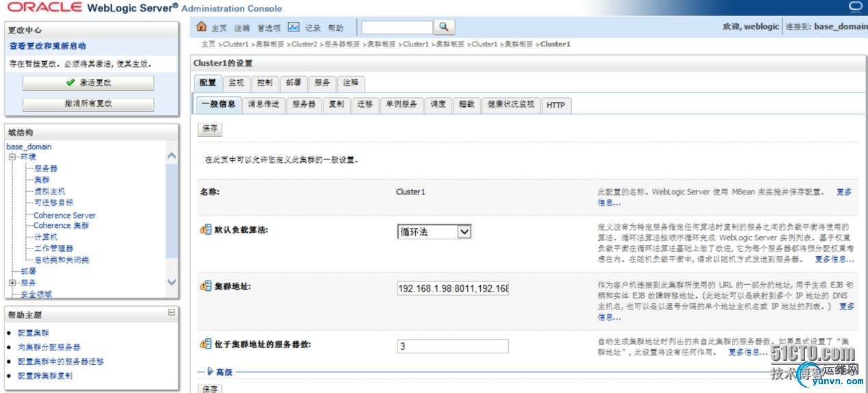Click 更多信息 in the 默认负载算法 description
Image resolution: width=868 pixels, height=393 pixels.
point(834,259)
